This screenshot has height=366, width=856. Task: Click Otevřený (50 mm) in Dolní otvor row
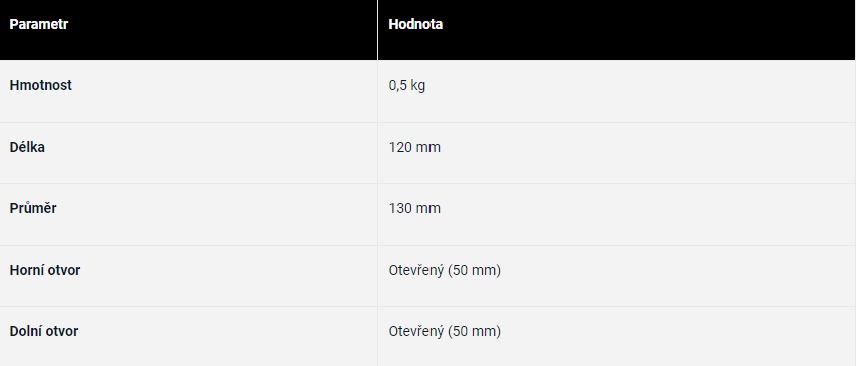pos(444,332)
